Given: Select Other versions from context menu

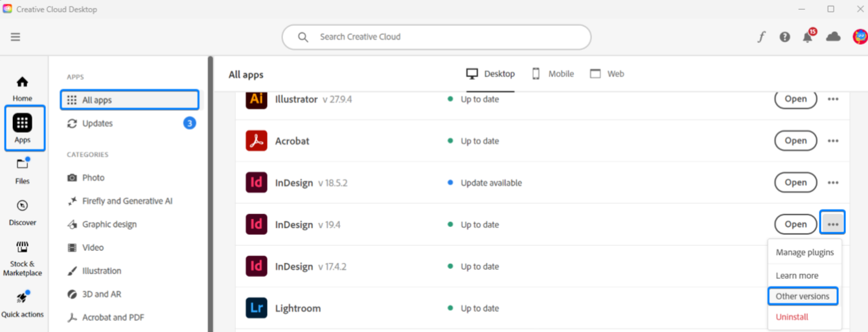Looking at the screenshot, I should point(803,296).
